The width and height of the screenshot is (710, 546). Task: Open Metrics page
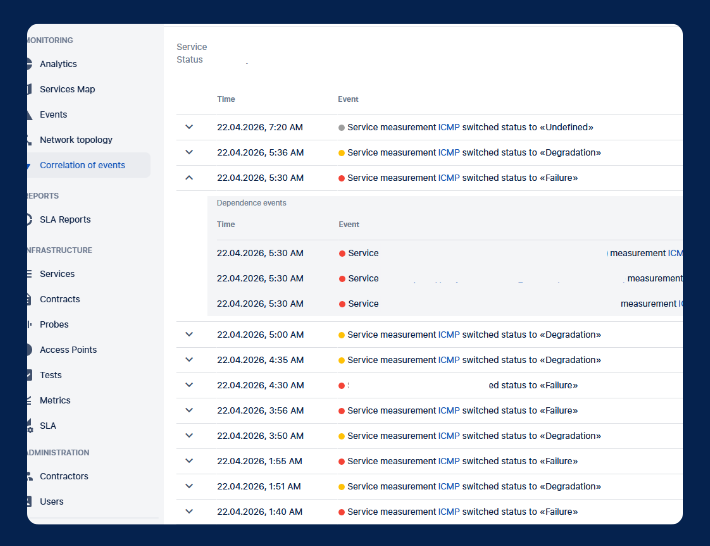(55, 401)
